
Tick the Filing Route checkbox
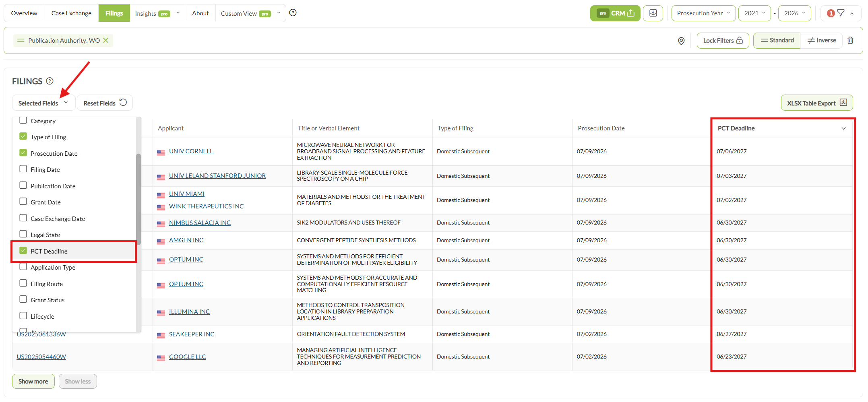click(x=23, y=283)
